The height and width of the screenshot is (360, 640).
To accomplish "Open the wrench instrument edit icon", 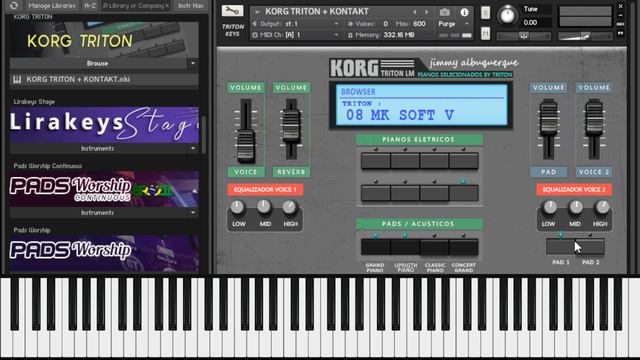I will click(x=232, y=11).
